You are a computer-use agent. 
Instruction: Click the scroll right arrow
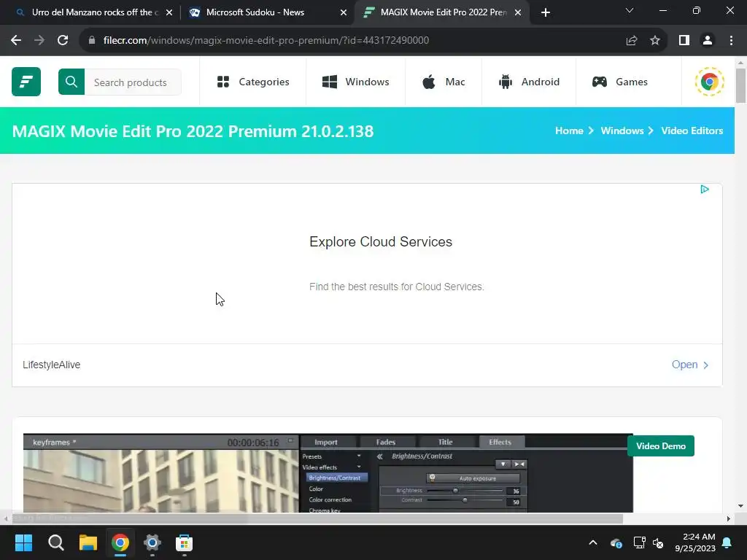pos(729,518)
